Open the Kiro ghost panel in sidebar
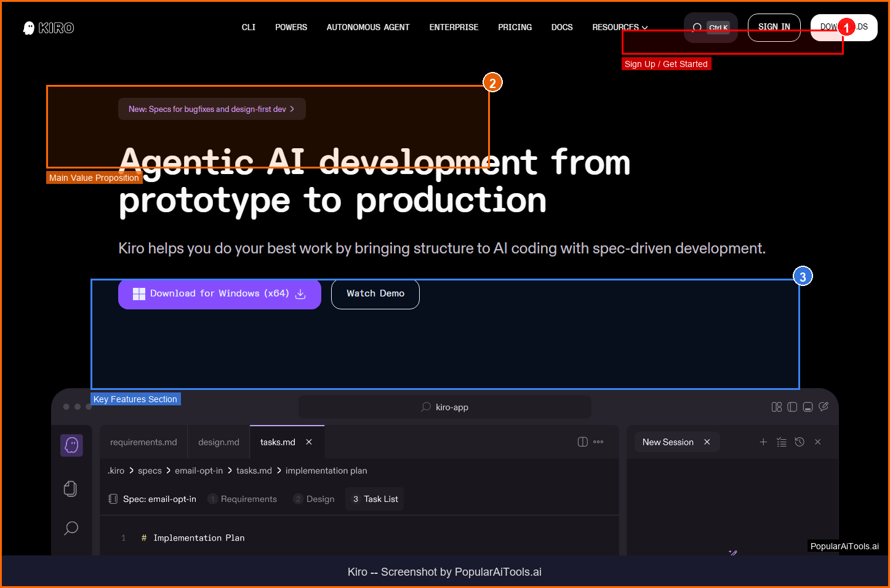Image resolution: width=890 pixels, height=588 pixels. [71, 445]
